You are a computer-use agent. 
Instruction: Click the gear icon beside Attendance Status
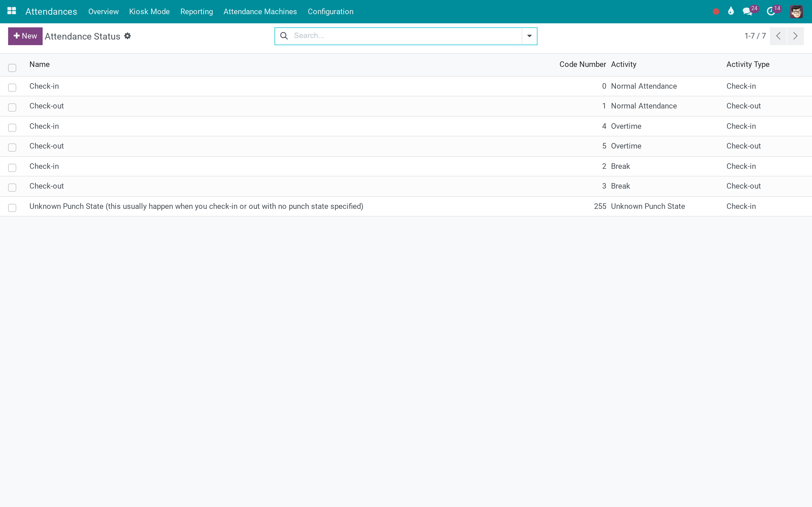[x=127, y=36]
